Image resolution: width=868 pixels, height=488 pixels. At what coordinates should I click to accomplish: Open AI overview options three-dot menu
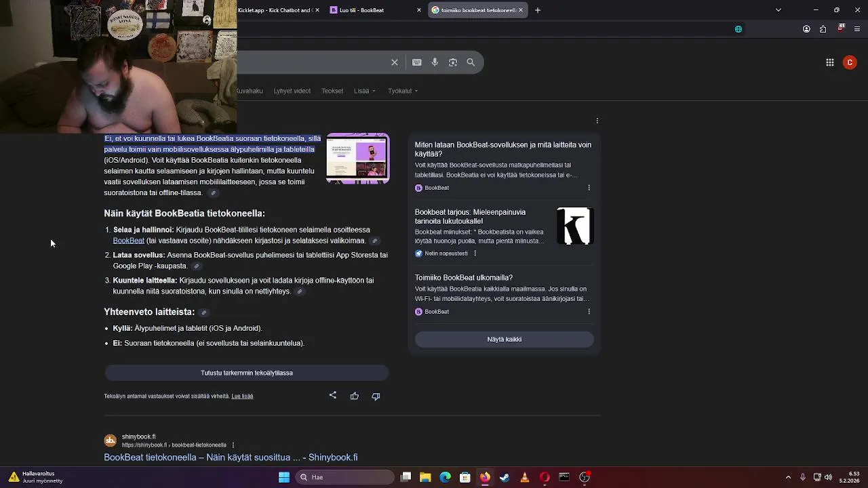597,121
